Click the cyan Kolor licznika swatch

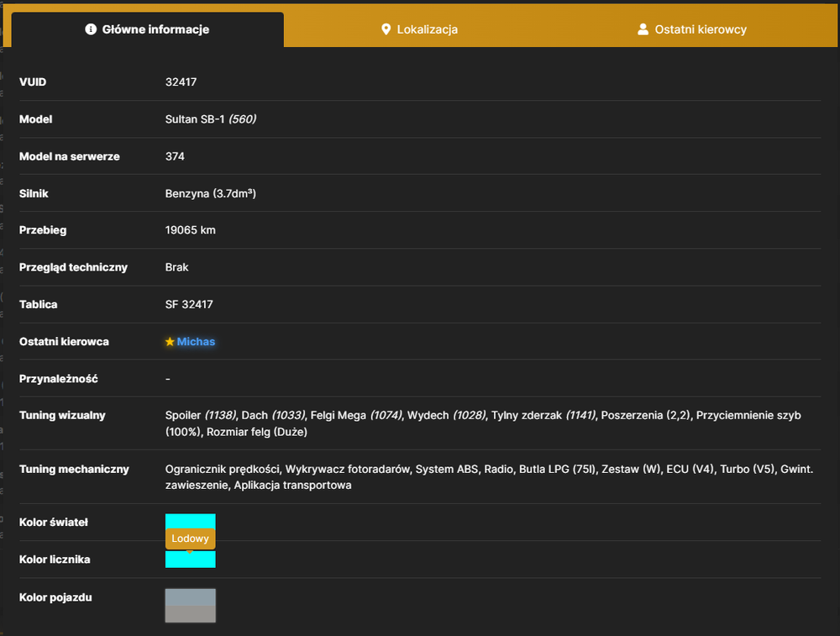click(190, 560)
